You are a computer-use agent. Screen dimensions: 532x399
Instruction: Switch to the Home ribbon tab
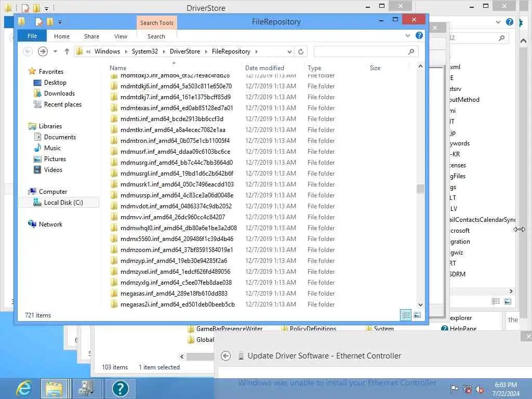61,36
